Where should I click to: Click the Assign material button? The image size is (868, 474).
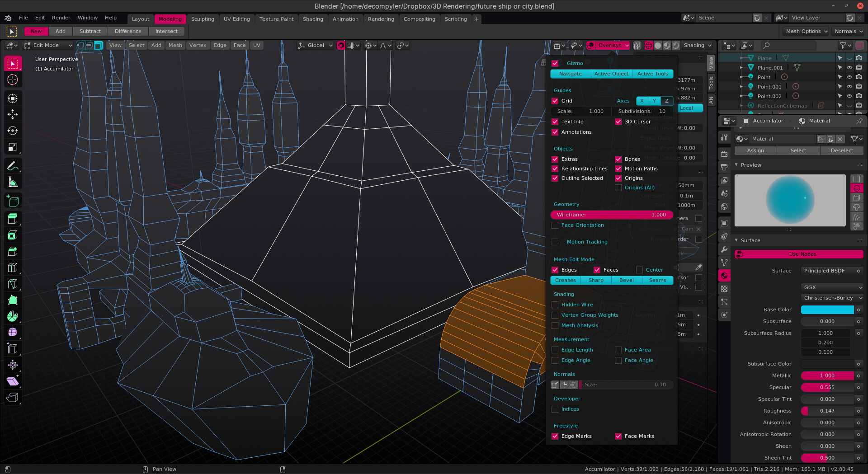(755, 151)
